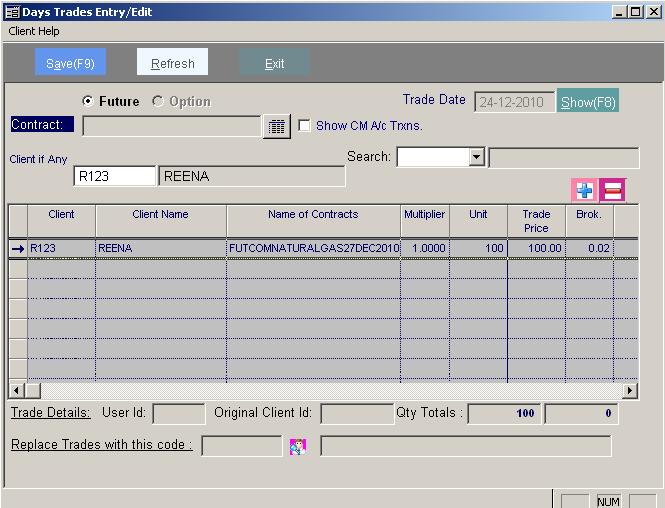The height and width of the screenshot is (508, 665).
Task: Click the Exit button
Action: pyautogui.click(x=274, y=63)
